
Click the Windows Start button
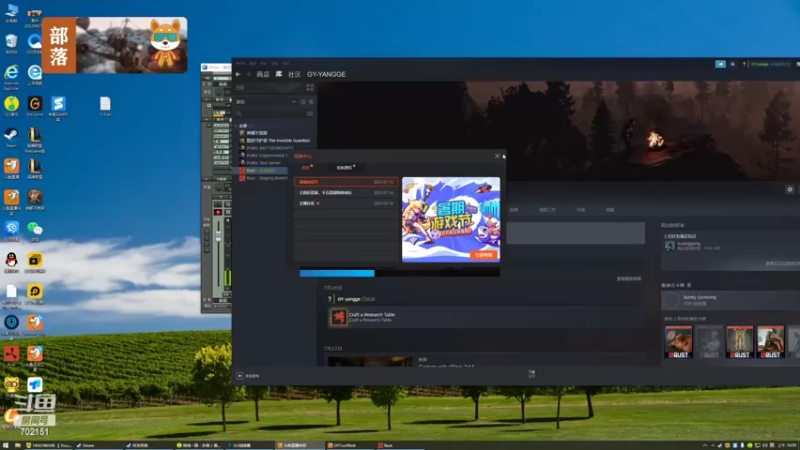(6, 445)
